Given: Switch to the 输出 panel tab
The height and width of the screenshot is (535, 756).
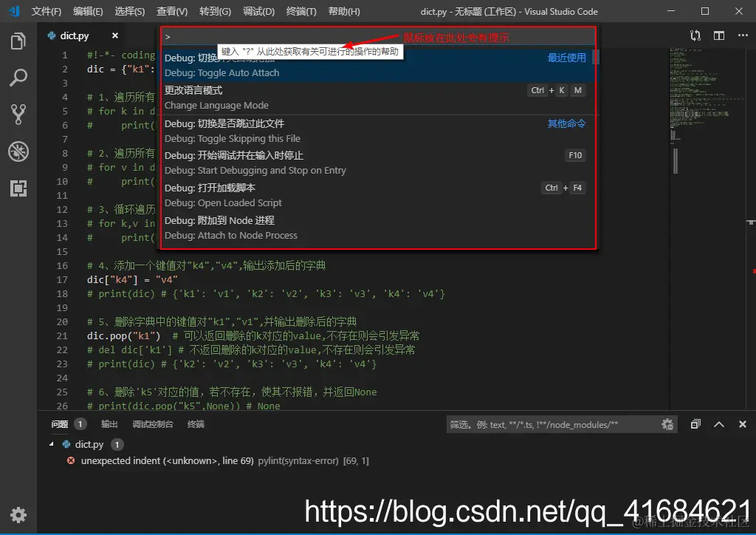Looking at the screenshot, I should (109, 424).
